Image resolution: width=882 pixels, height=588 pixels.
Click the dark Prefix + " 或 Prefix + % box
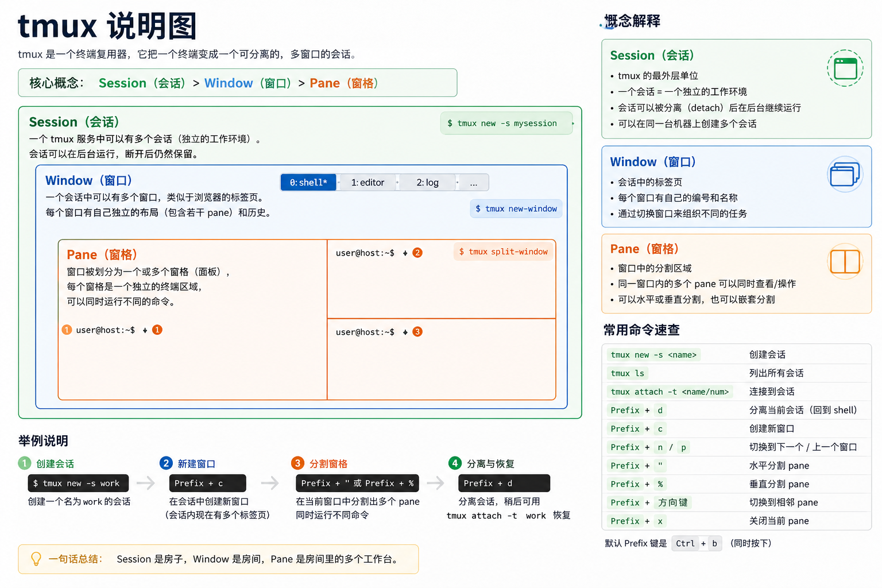coord(357,483)
